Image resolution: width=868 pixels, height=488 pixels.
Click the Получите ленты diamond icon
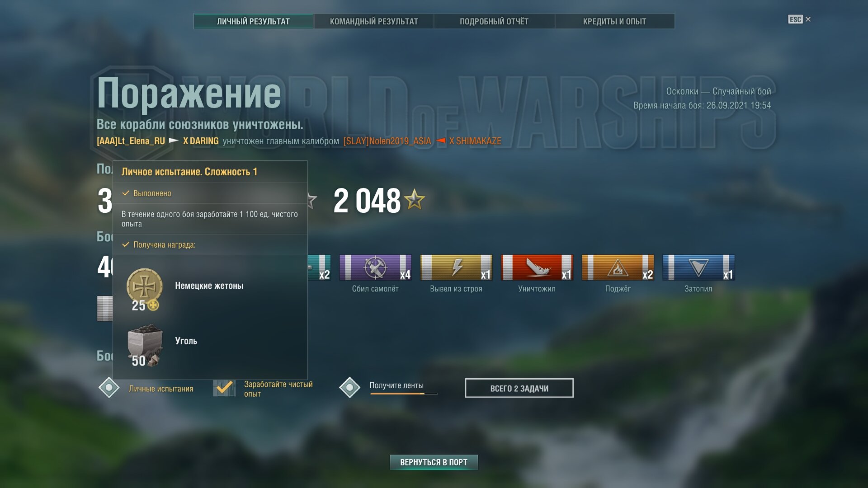click(x=349, y=388)
